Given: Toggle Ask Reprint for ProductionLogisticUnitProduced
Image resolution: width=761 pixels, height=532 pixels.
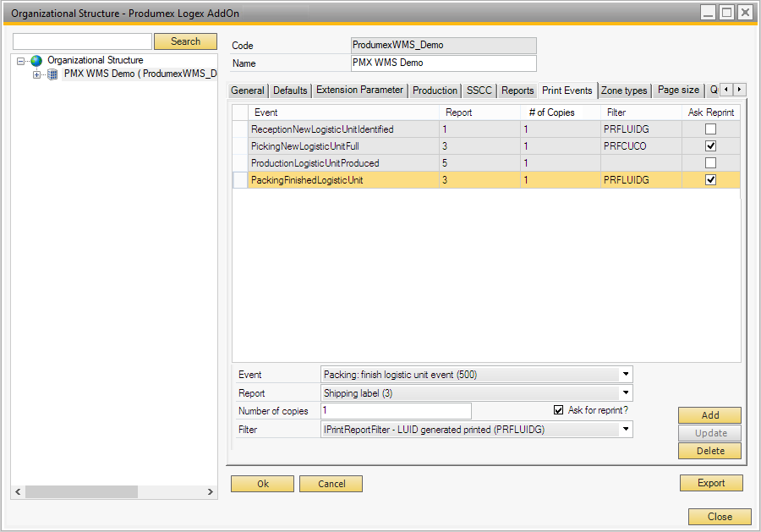Looking at the screenshot, I should click(710, 163).
